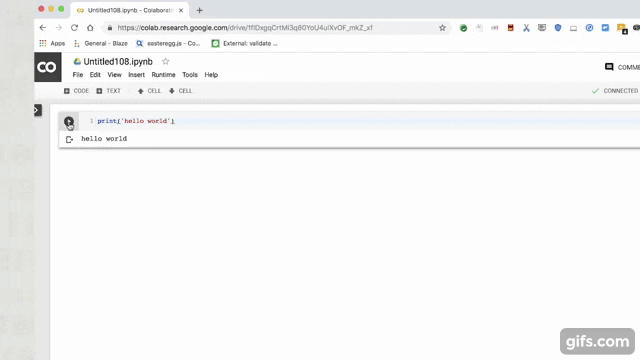This screenshot has width=640, height=360.
Task: Open the Colab logo home link
Action: (48, 67)
